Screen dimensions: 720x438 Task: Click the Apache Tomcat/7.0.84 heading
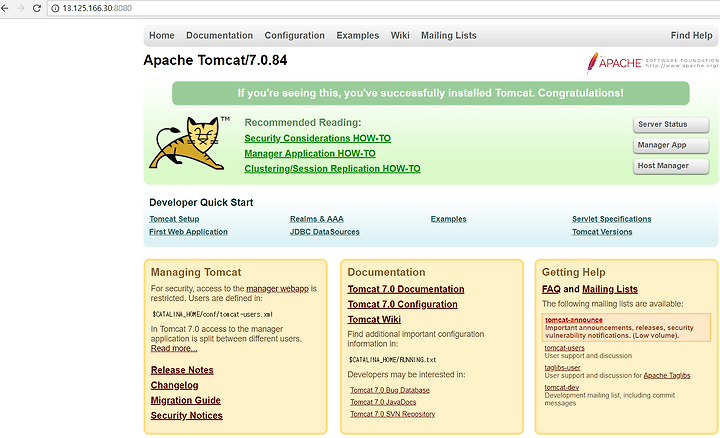[x=215, y=60]
